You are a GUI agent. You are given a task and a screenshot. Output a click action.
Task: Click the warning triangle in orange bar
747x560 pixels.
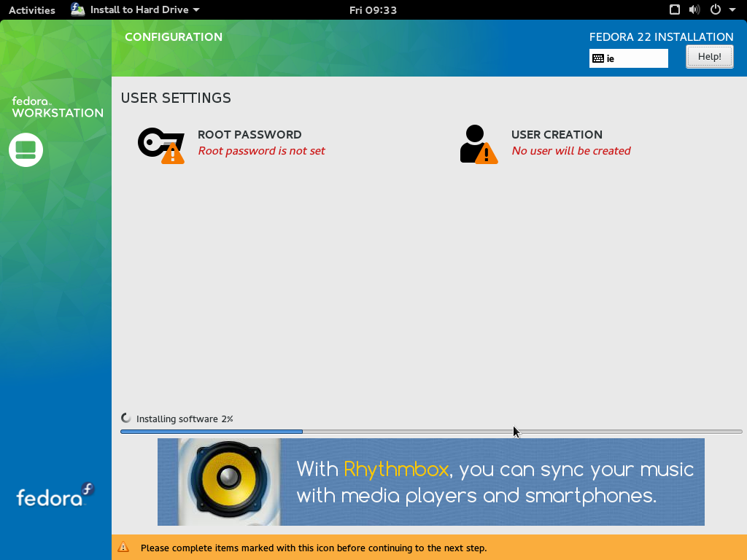click(123, 547)
